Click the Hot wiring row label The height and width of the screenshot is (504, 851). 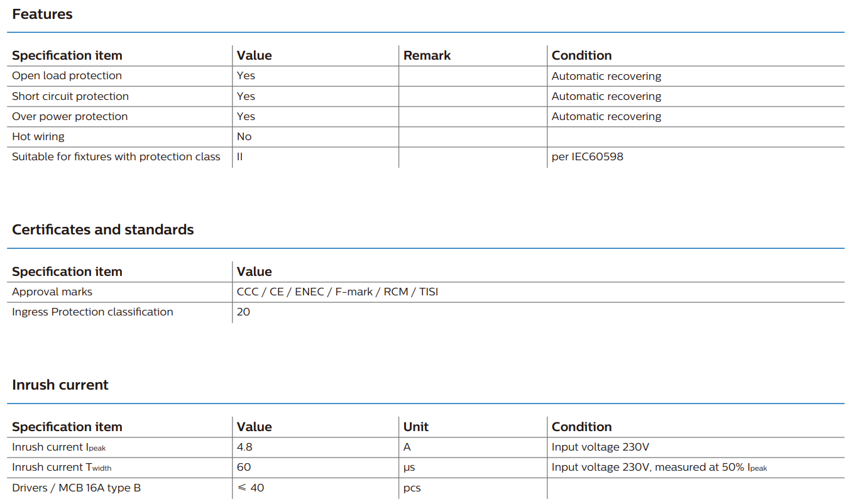pyautogui.click(x=38, y=136)
